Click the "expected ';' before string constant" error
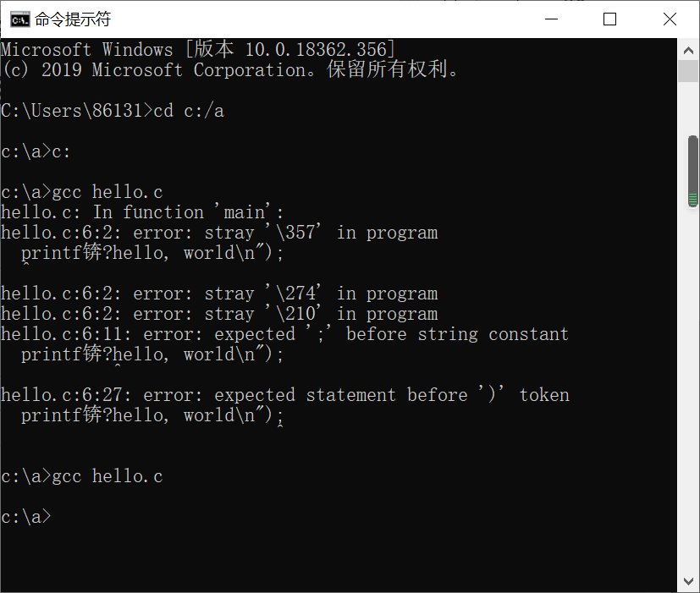Image resolution: width=700 pixels, height=593 pixels. (x=284, y=334)
